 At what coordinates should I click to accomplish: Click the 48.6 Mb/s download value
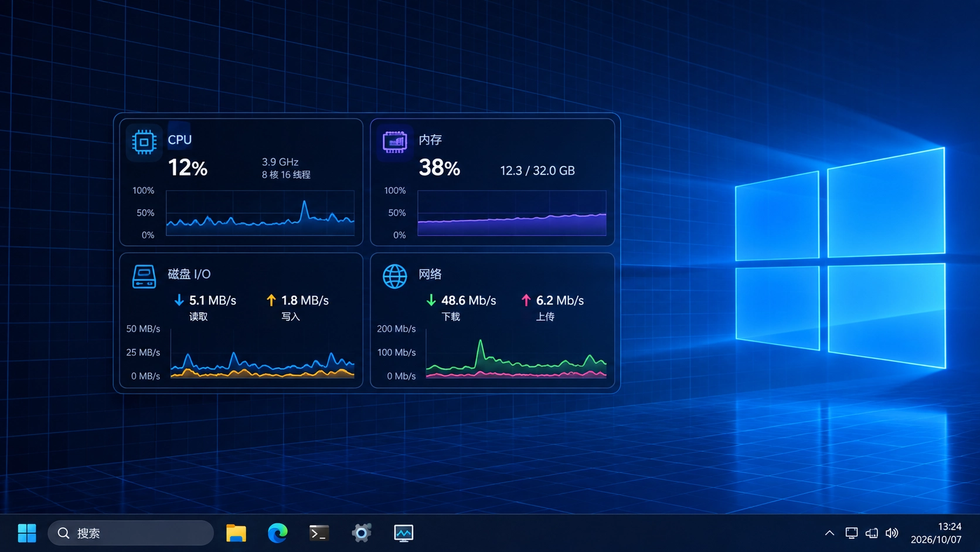[x=469, y=300]
